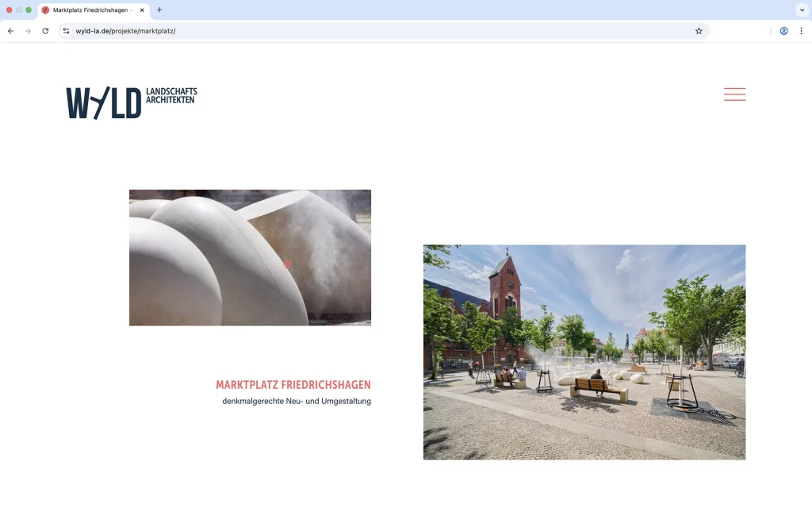Close the browser window with red button
Screen dimensions: 812x508
click(10, 10)
